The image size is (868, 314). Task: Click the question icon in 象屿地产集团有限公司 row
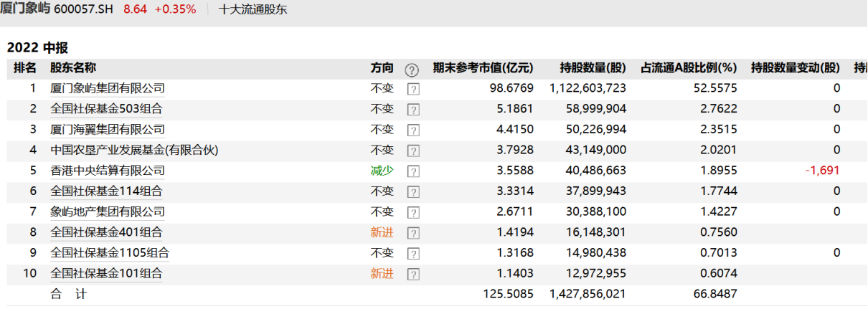412,213
